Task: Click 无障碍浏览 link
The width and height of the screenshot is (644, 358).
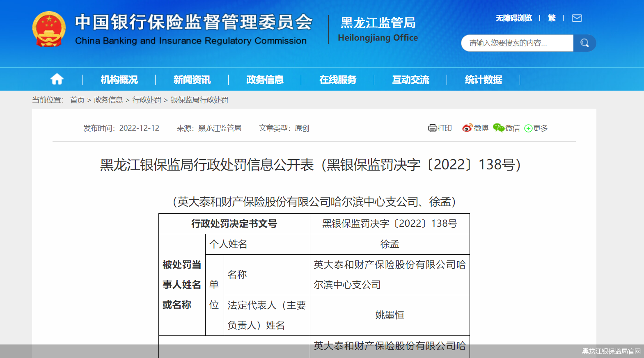Action: tap(513, 18)
